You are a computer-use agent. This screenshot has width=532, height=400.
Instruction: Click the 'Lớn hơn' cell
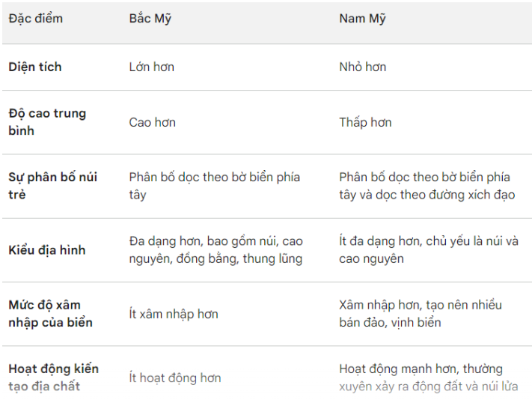pyautogui.click(x=152, y=67)
